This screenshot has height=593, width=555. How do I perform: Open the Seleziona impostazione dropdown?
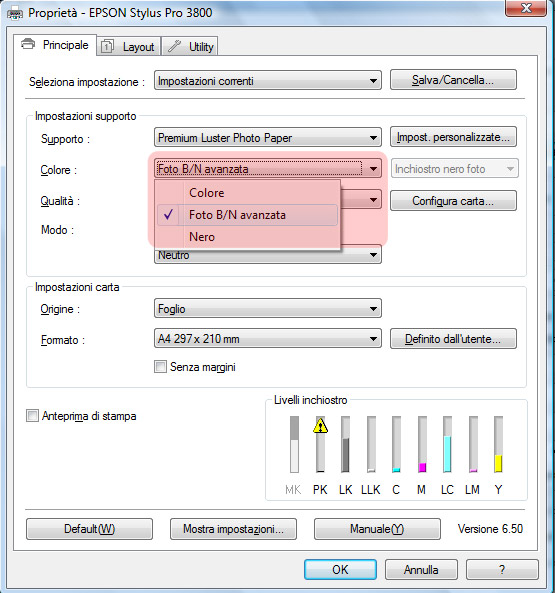pyautogui.click(x=268, y=80)
